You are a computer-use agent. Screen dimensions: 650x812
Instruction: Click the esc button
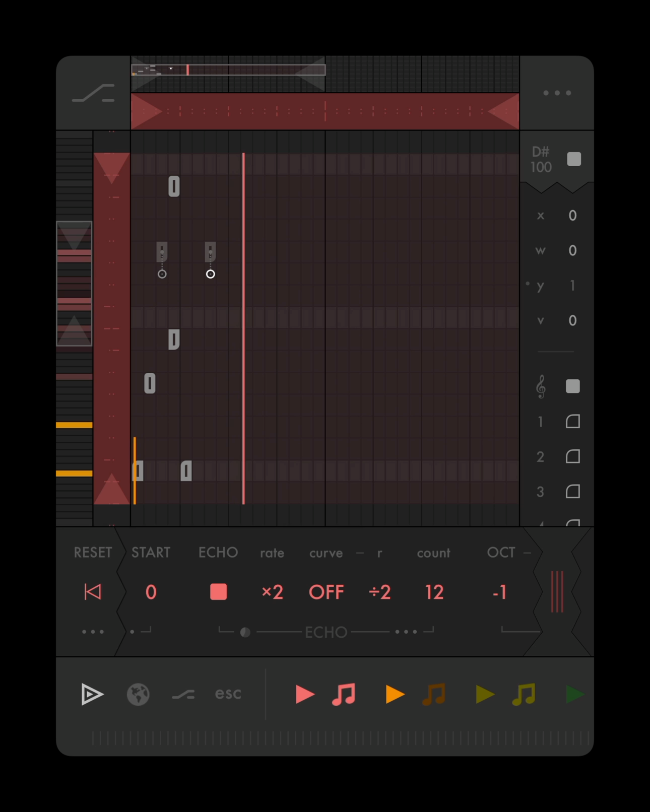click(228, 694)
